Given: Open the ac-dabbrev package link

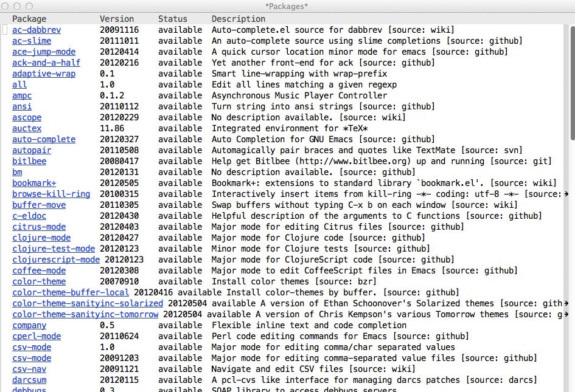Looking at the screenshot, I should point(37,30).
